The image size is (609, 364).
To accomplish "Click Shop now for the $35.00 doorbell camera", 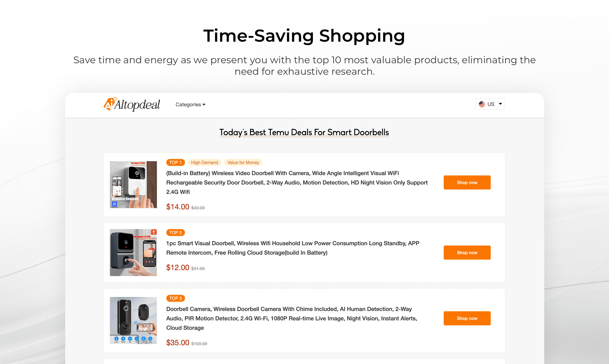I will 467,318.
